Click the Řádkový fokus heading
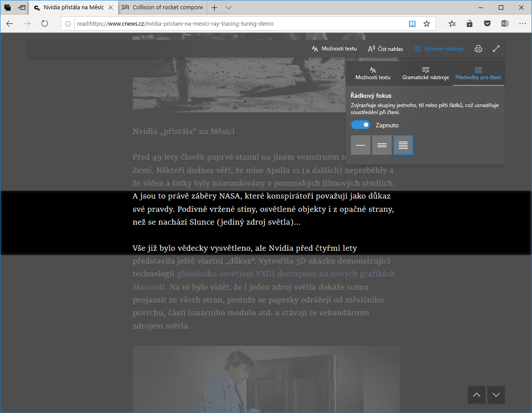Viewport: 532px width, 413px height. click(x=371, y=96)
